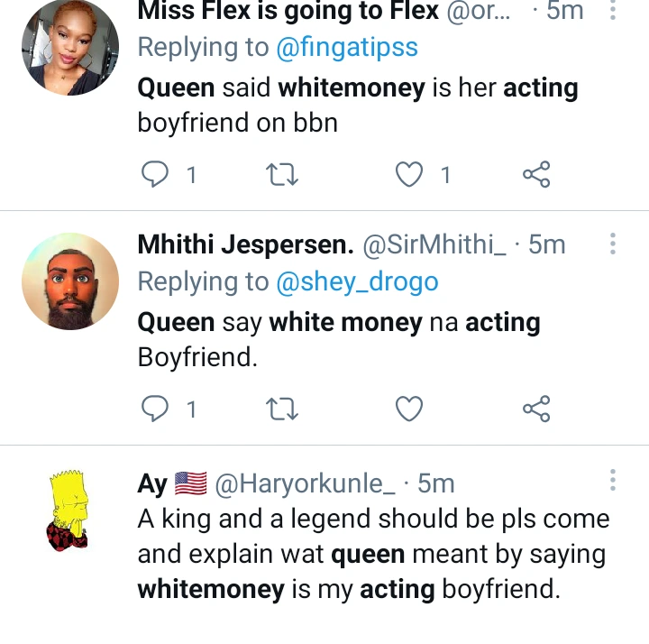This screenshot has height=644, width=649.
Task: Reply to Mhithi Jespersen's tweet
Action: [x=155, y=409]
